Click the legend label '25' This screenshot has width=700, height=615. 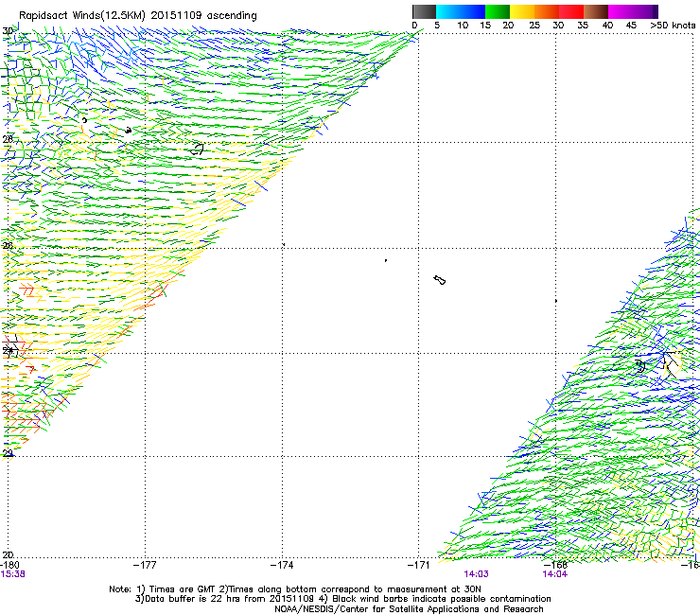(x=534, y=26)
